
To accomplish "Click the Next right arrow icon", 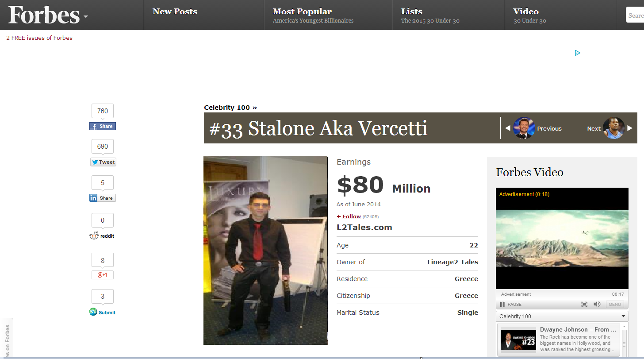I will coord(630,128).
